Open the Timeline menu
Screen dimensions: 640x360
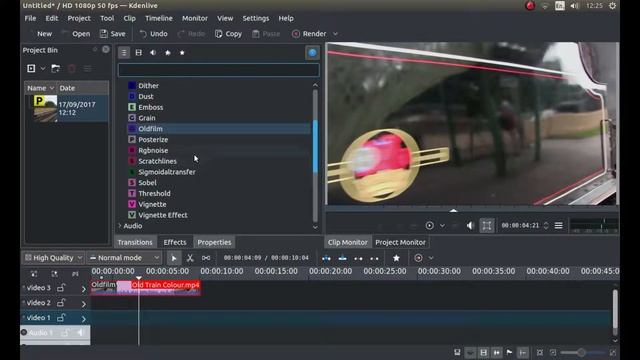point(159,18)
